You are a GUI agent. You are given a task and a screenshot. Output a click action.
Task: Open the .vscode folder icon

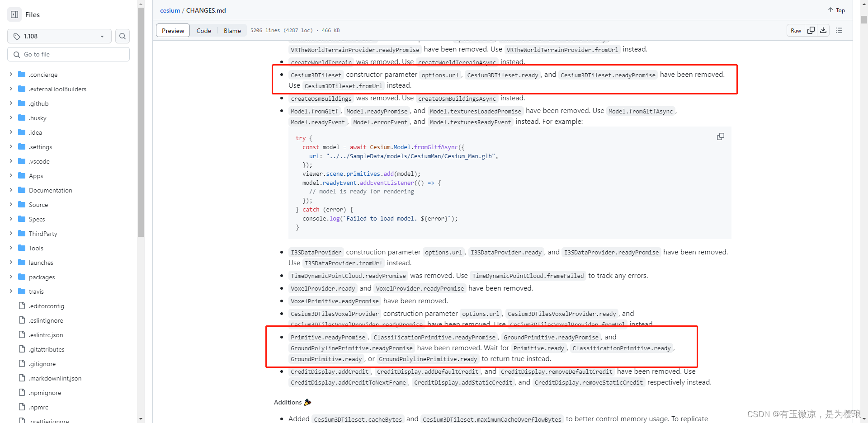click(x=22, y=161)
